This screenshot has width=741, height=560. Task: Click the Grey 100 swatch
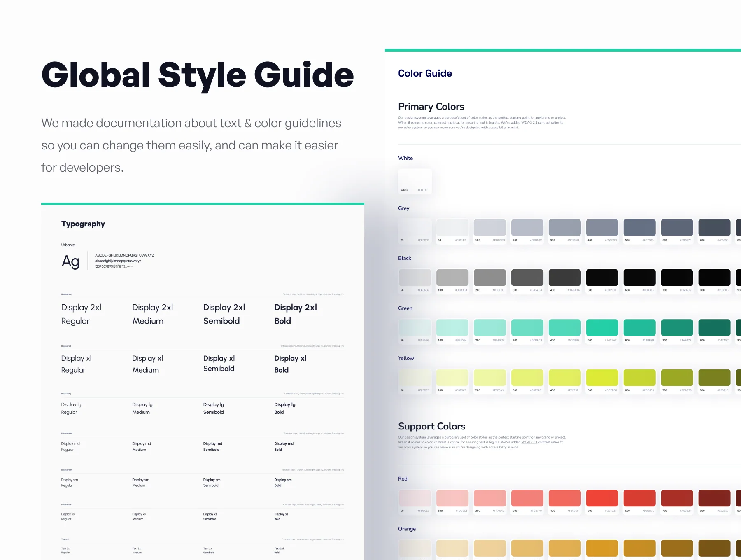tap(489, 231)
